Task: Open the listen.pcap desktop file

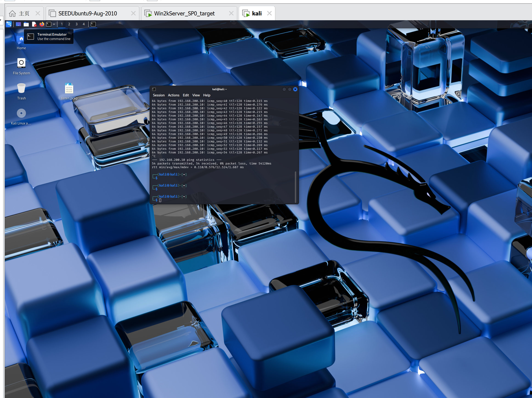Action: point(69,89)
